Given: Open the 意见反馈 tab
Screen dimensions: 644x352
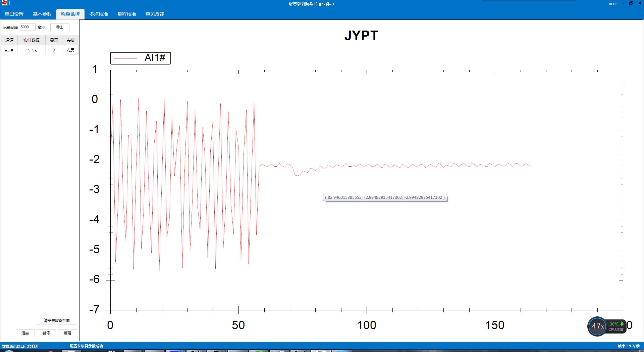Looking at the screenshot, I should [155, 14].
